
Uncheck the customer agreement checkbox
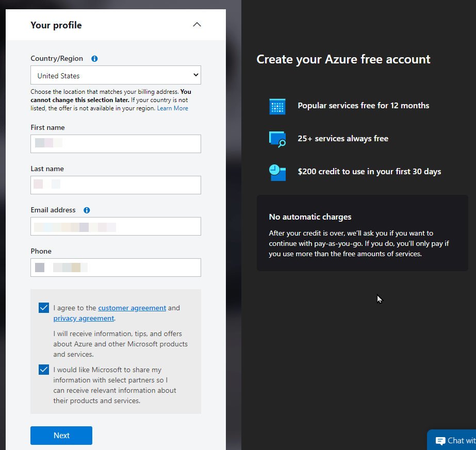click(44, 308)
